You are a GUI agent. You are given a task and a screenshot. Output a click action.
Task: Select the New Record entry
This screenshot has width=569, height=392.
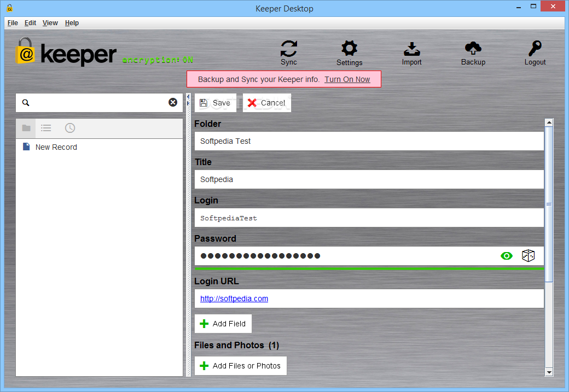(x=100, y=147)
